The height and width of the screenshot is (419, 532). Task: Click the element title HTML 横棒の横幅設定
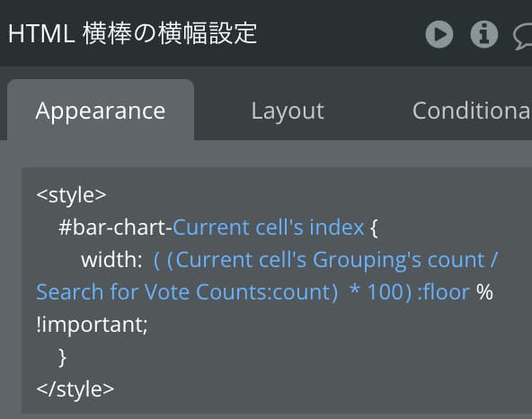click(132, 33)
